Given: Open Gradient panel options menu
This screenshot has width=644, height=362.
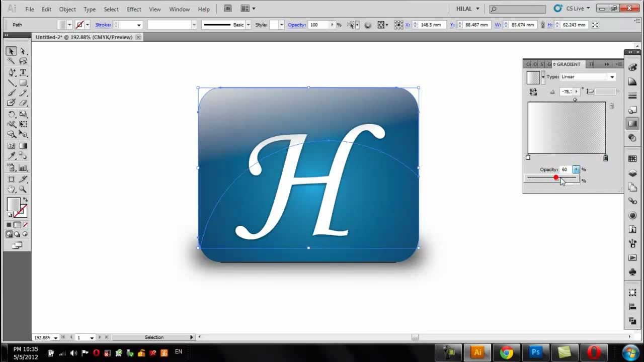Looking at the screenshot, I should 618,64.
